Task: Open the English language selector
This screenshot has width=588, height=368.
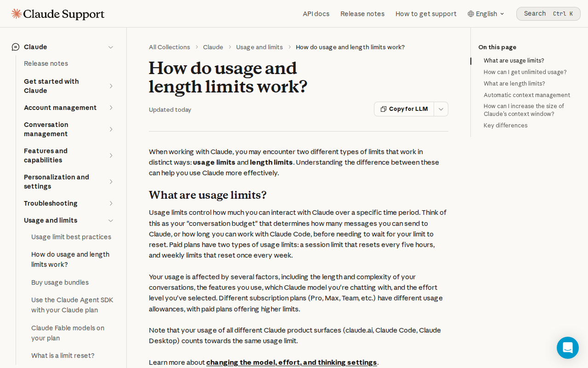Action: point(486,14)
